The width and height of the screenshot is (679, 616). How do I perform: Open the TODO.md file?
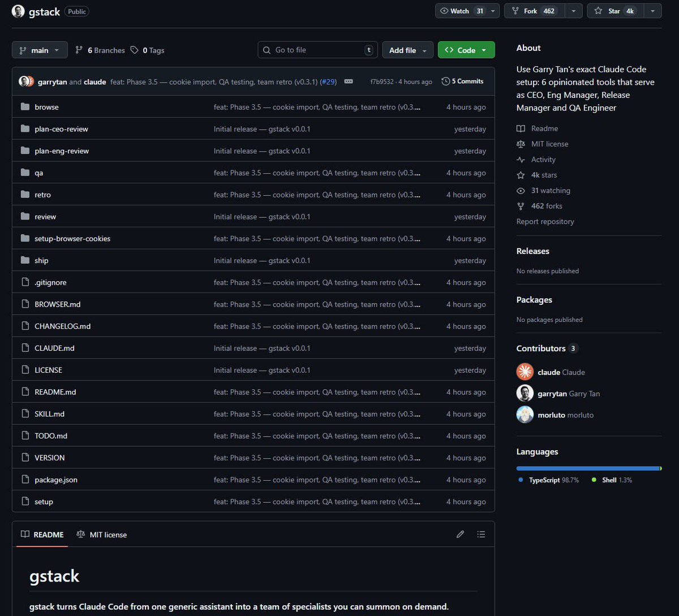pyautogui.click(x=51, y=436)
